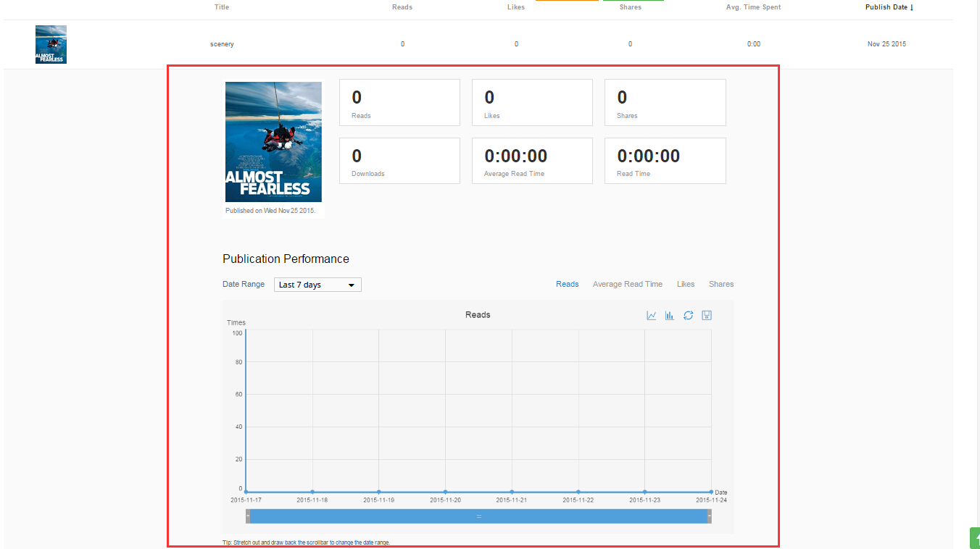Sort by Avg. Time Spent column
The width and height of the screenshot is (980, 549).
[x=754, y=7]
